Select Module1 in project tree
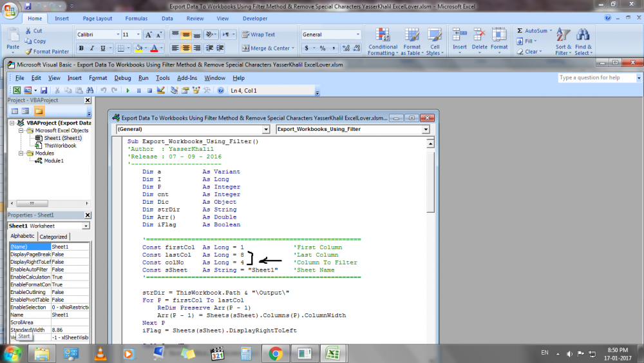Image resolution: width=644 pixels, height=363 pixels. click(x=54, y=161)
